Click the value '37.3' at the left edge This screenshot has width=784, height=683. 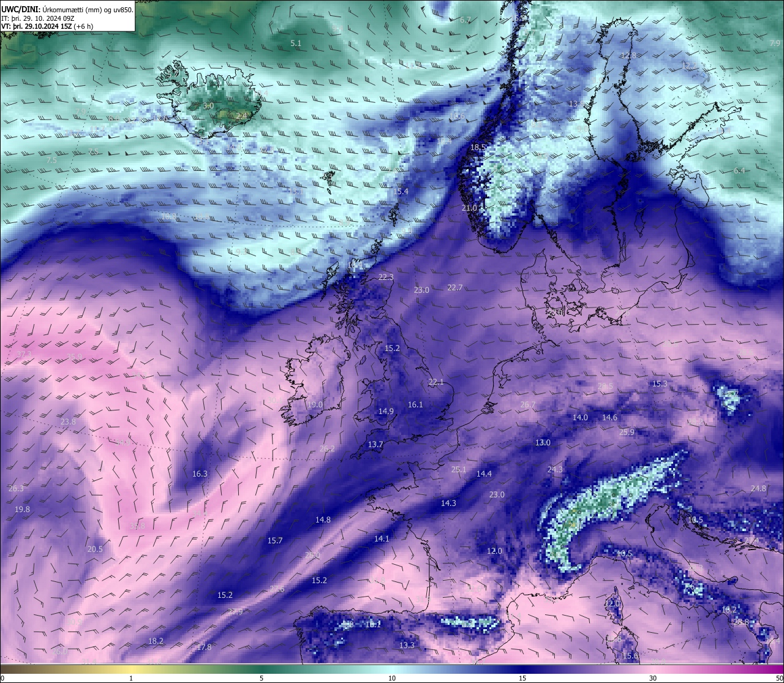[24, 355]
